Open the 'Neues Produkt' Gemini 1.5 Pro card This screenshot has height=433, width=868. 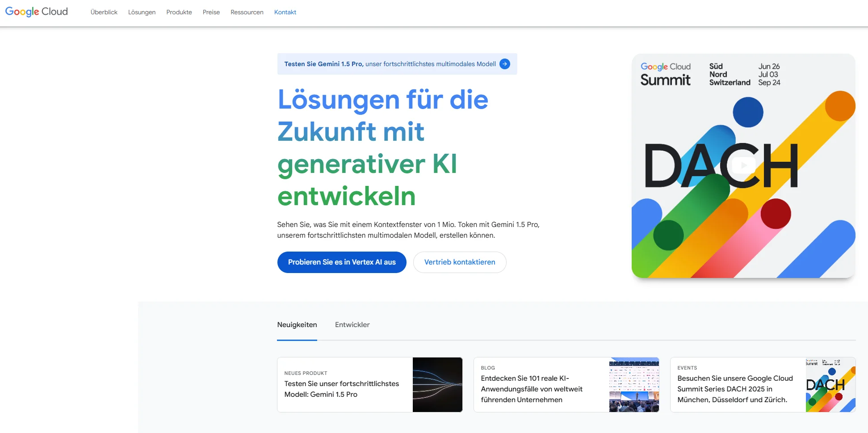click(370, 385)
